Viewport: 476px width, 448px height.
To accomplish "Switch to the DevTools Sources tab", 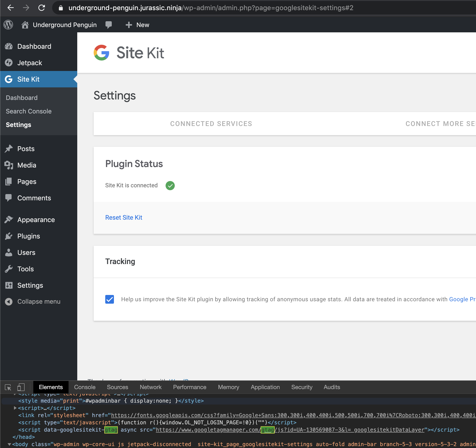I will pos(118,387).
